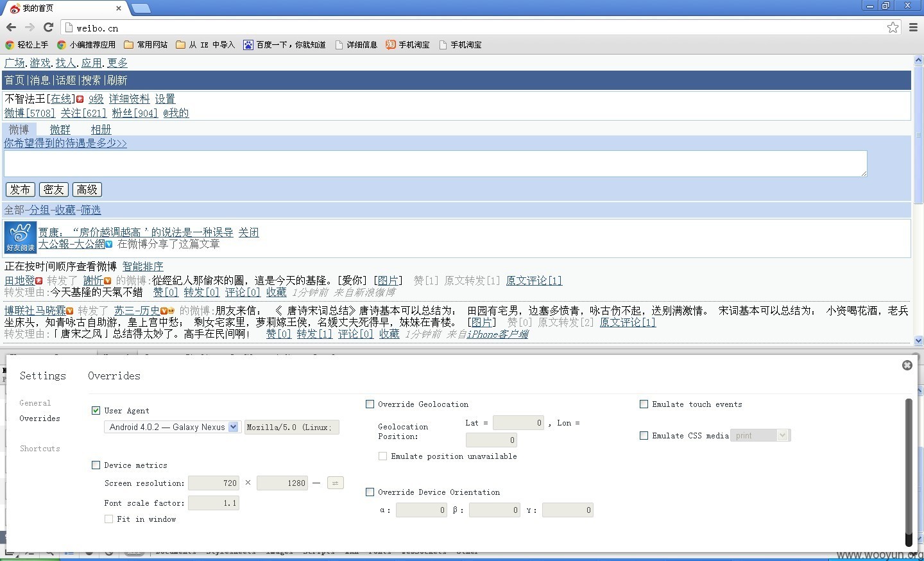Click the Geolocation Lat field
This screenshot has height=561, width=924.
coord(518,422)
